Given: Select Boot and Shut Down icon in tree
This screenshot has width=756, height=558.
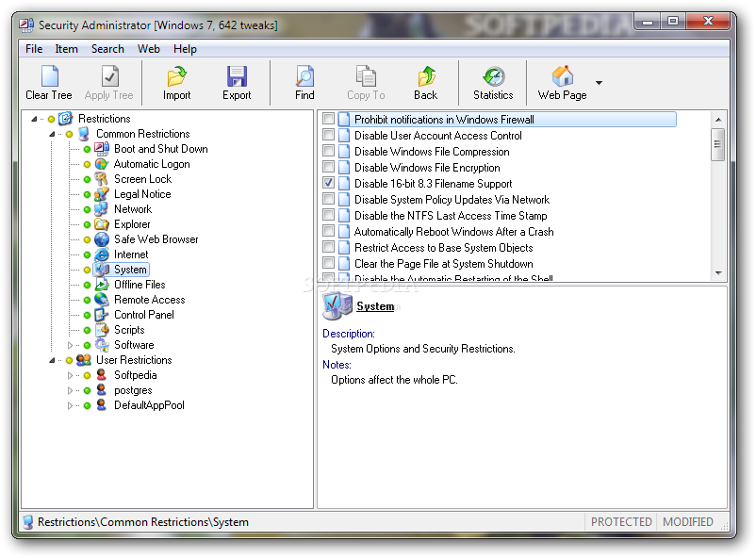Looking at the screenshot, I should [102, 149].
